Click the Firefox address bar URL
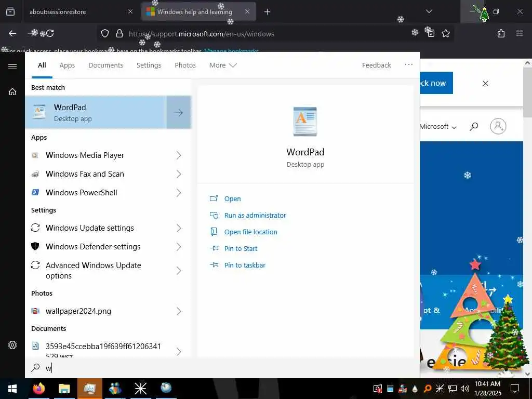Image resolution: width=532 pixels, height=399 pixels. coord(201,34)
